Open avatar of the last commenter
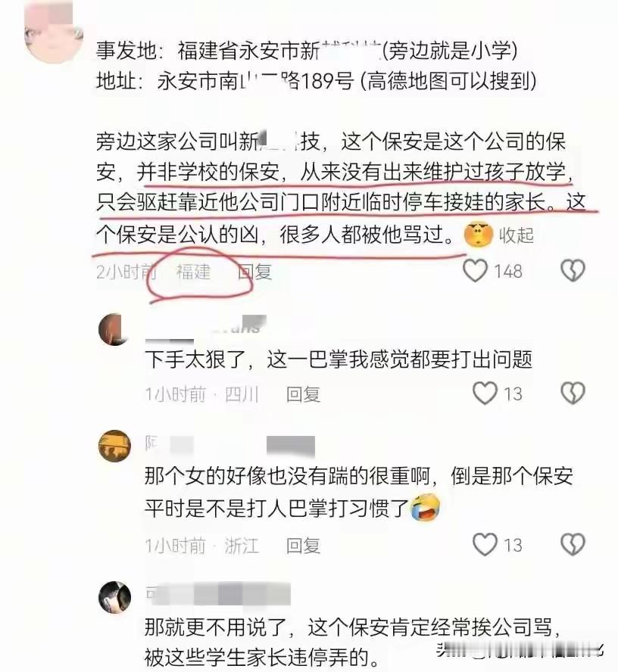This screenshot has width=618, height=672. 114,597
